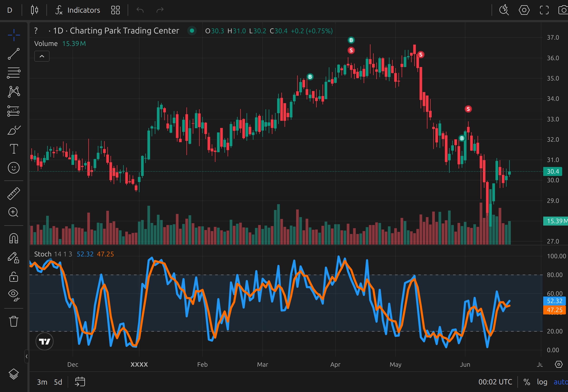This screenshot has width=568, height=392.
Task: Click the trash remove drawings icon
Action: (14, 321)
